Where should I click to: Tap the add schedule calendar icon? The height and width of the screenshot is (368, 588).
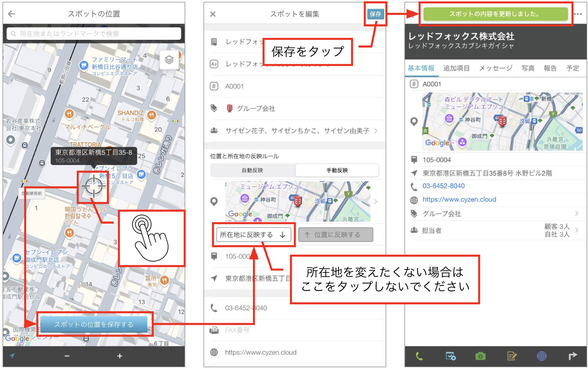(450, 356)
